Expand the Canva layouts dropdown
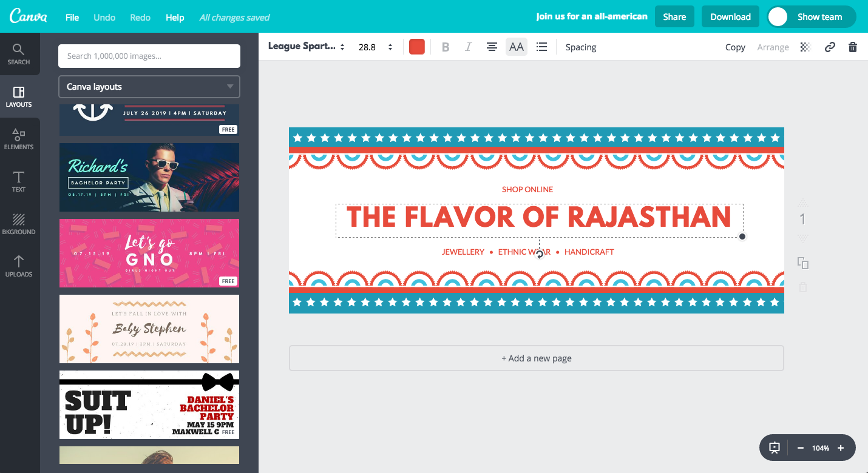 [149, 87]
